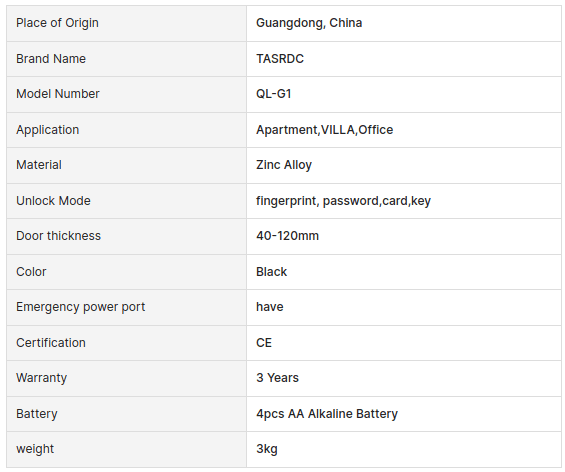Click the 3kg weight value
The image size is (565, 472).
267,449
